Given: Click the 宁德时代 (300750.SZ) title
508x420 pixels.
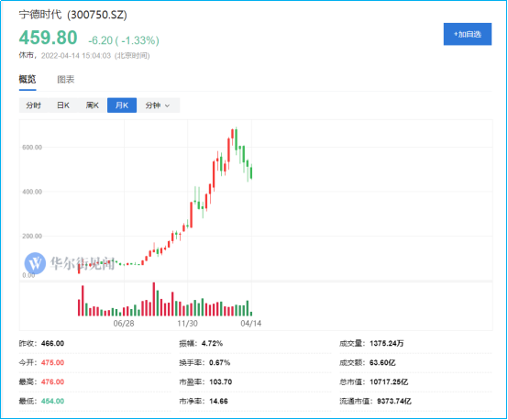Looking at the screenshot, I should (x=72, y=15).
